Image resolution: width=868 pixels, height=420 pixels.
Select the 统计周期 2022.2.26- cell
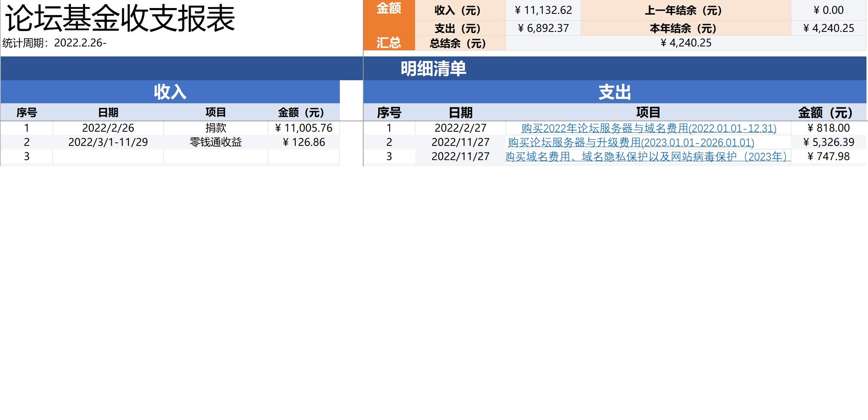click(x=54, y=43)
